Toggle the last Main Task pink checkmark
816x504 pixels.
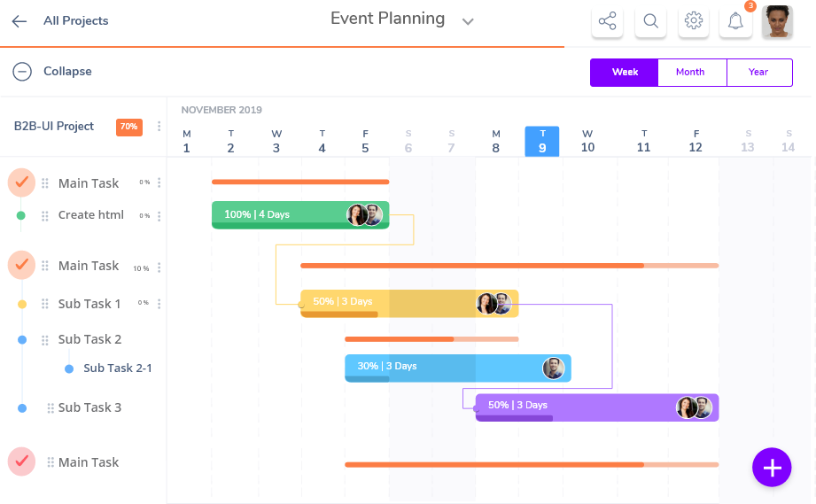coord(21,461)
